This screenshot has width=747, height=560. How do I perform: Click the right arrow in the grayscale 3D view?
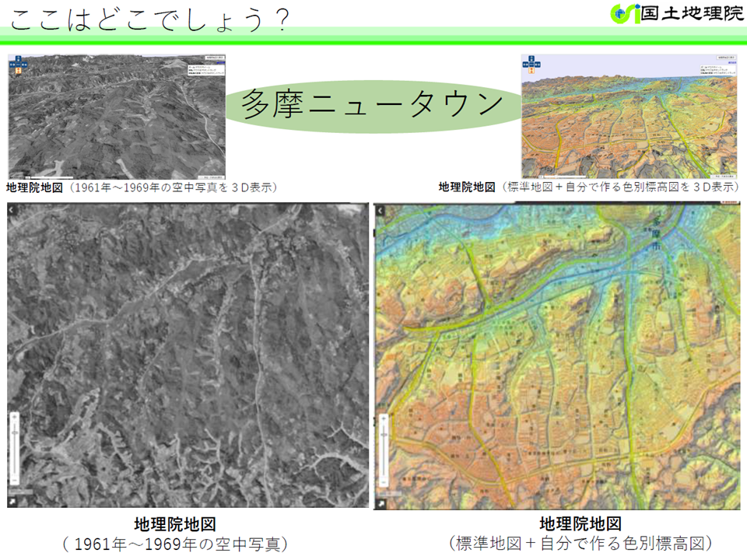click(x=24, y=65)
